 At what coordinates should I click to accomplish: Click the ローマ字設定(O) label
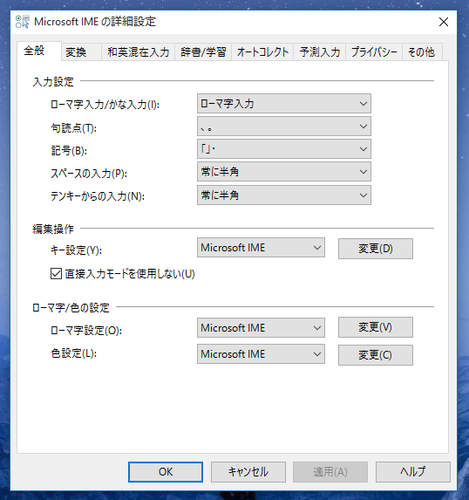86,330
